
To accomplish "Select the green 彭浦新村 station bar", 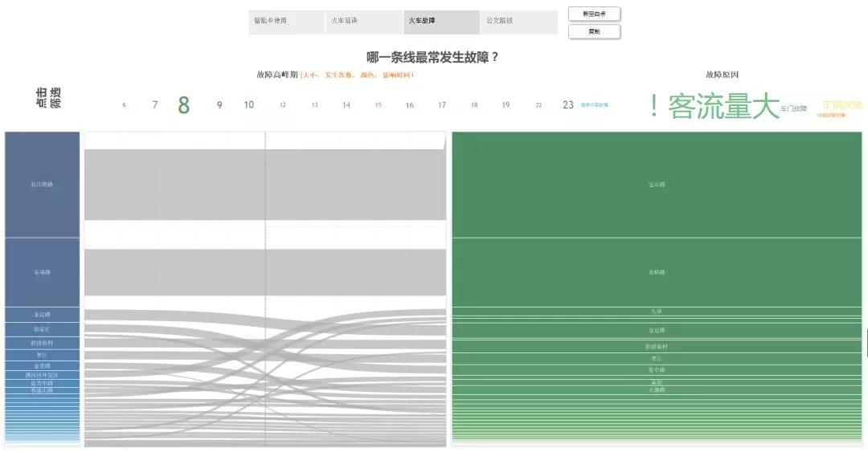I will (x=657, y=347).
